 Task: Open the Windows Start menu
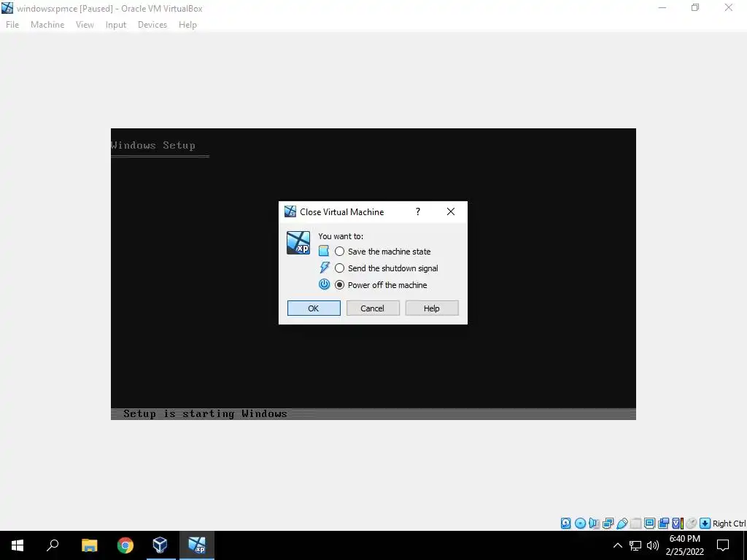click(18, 545)
